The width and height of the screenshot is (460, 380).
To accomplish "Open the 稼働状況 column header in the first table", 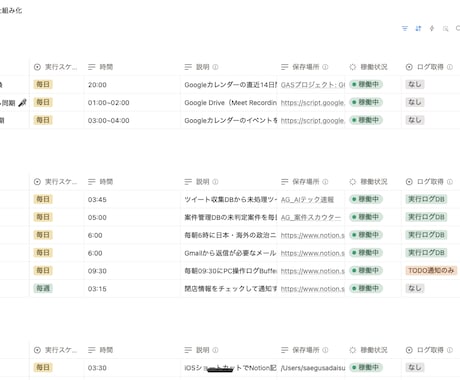I will pos(368,67).
